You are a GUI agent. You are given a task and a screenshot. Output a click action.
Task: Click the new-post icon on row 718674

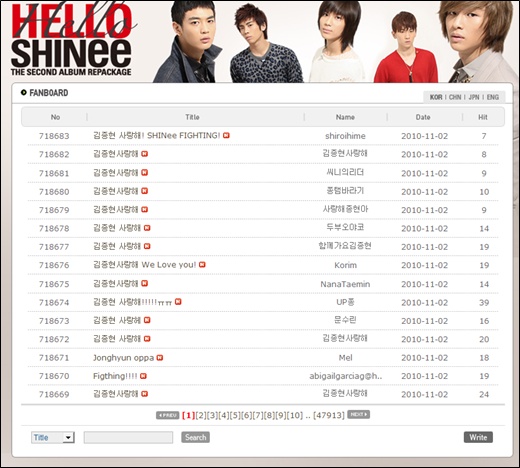[x=178, y=302]
